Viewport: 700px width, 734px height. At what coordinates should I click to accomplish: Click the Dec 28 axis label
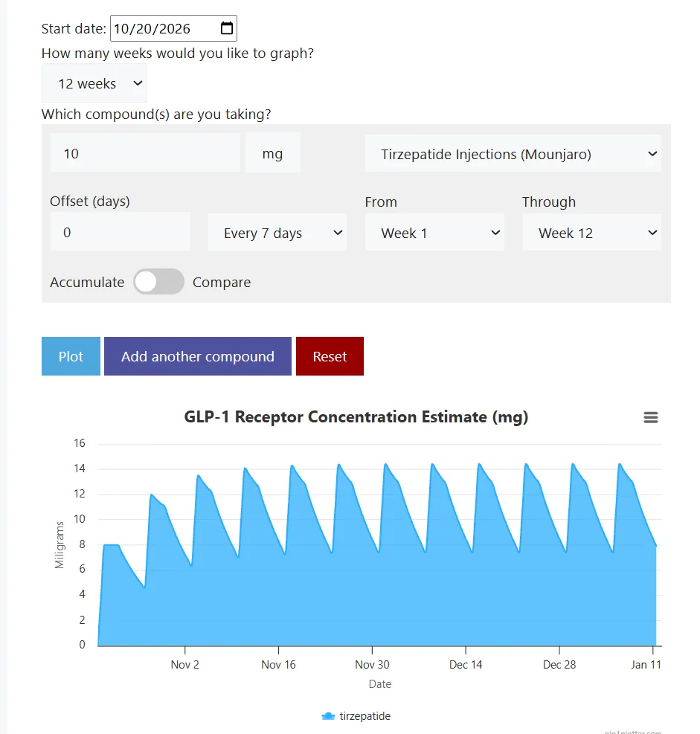(x=559, y=664)
